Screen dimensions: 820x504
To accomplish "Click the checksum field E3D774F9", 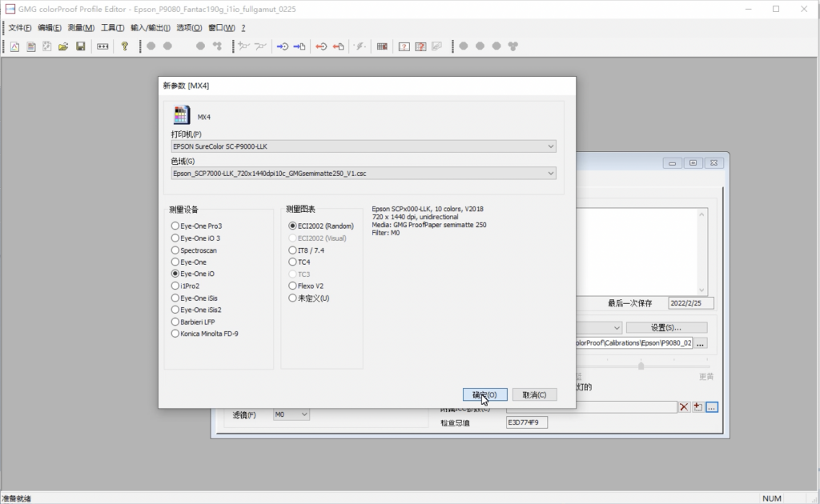I will click(527, 422).
